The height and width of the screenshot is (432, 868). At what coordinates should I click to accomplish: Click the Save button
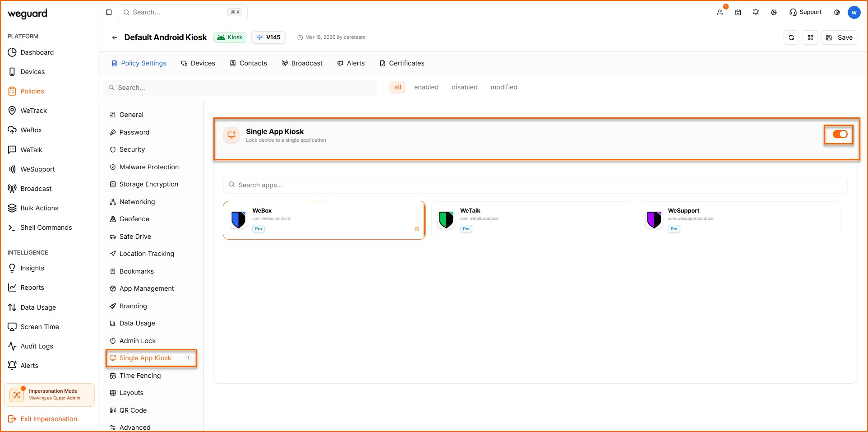point(839,37)
